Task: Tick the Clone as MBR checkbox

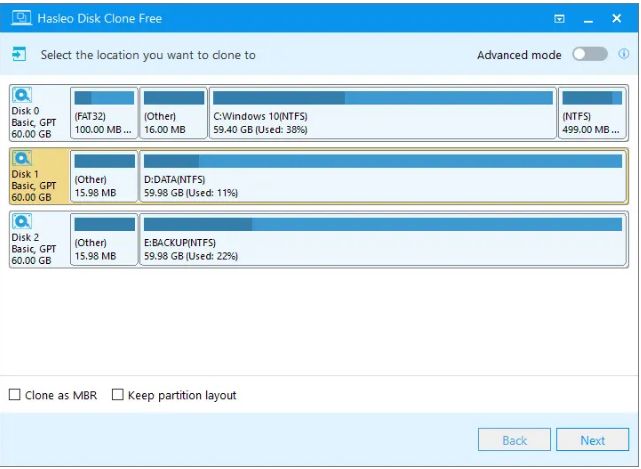Action: pos(15,395)
